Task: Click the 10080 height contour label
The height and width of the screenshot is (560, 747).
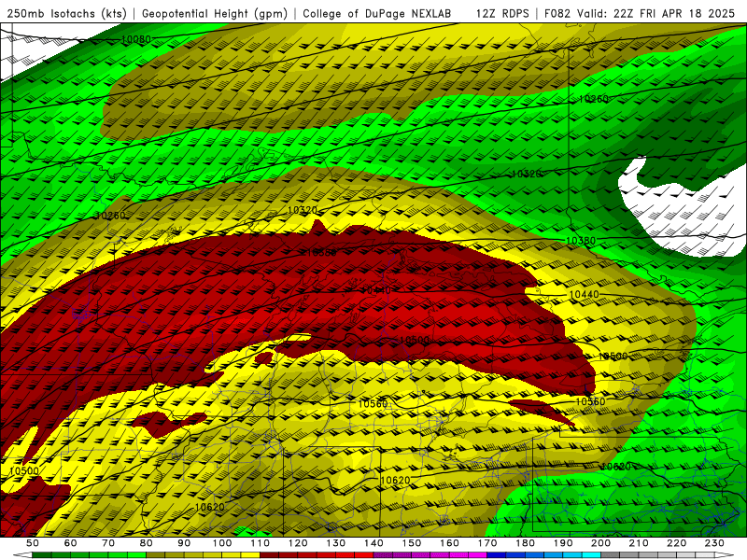Action: click(136, 39)
